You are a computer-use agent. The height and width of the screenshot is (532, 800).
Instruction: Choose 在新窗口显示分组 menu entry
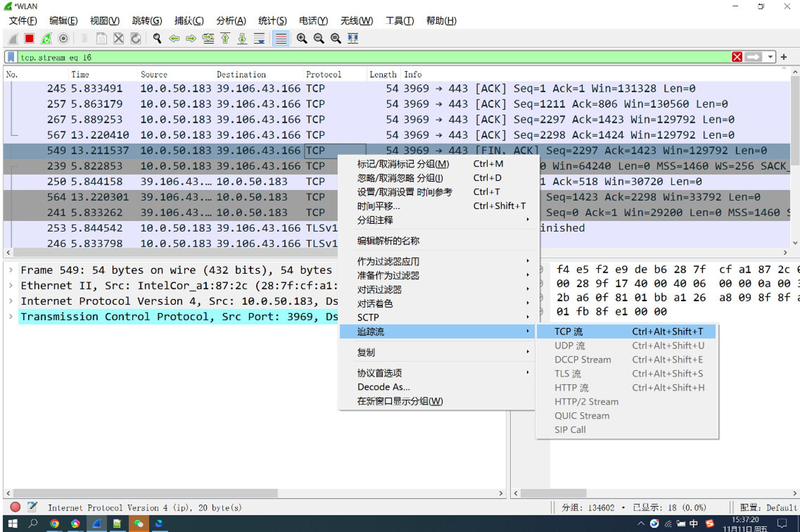tap(437, 401)
